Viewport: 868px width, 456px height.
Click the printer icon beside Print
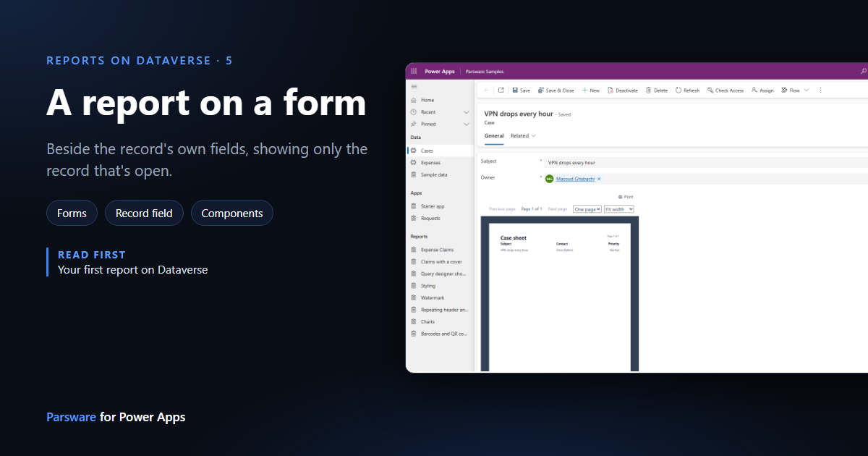tap(621, 197)
